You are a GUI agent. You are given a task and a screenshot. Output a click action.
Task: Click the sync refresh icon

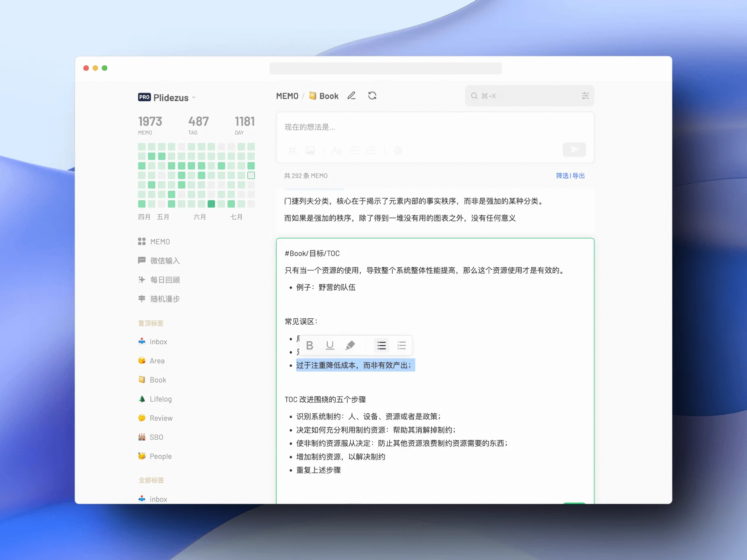click(x=372, y=96)
